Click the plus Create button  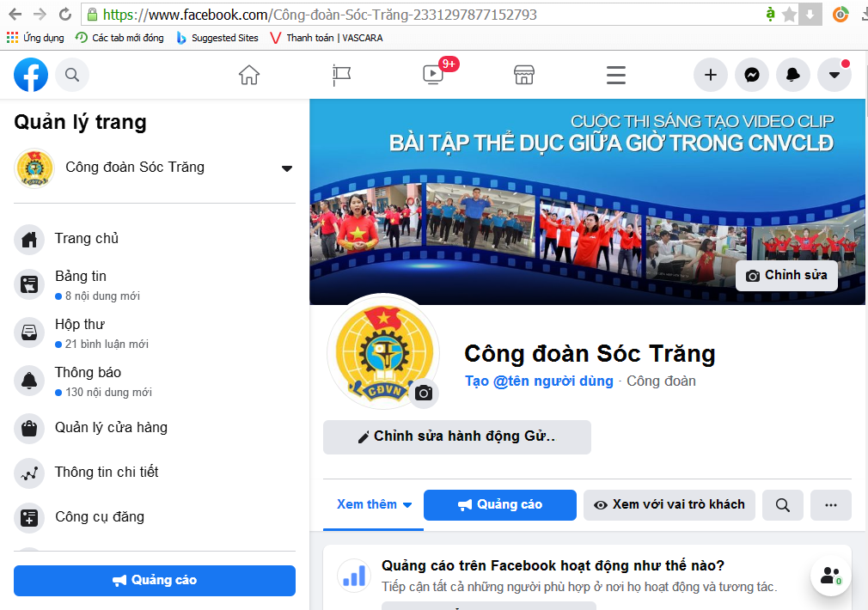point(710,75)
